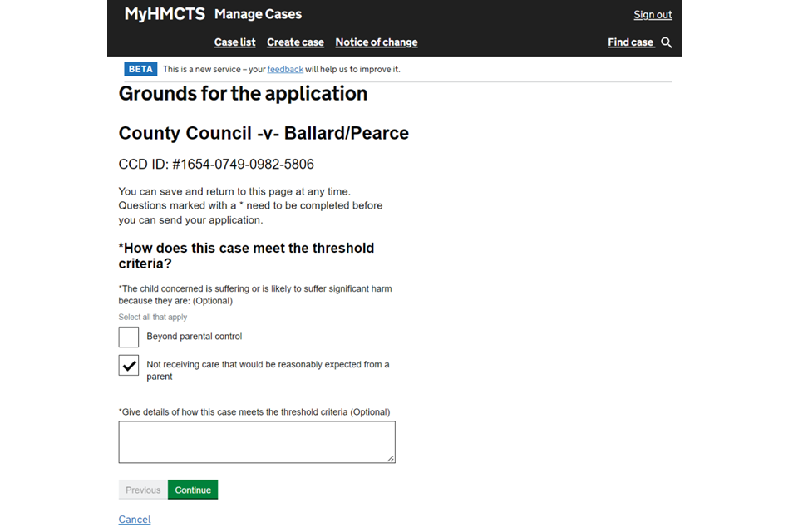Click the blue BETA tag

pos(140,69)
